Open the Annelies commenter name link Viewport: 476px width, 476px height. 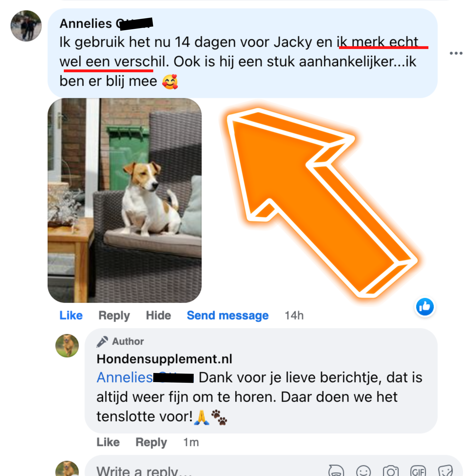(106, 24)
